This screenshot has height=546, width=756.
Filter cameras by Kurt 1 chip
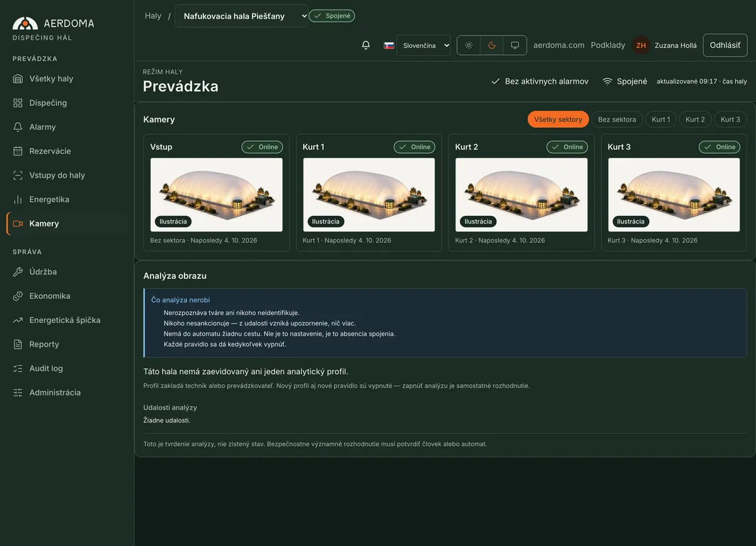(x=661, y=119)
